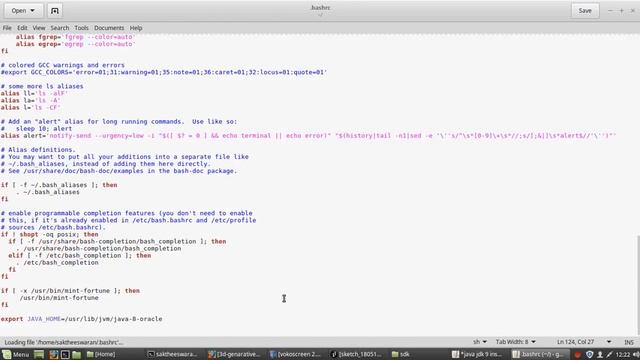Open the Help menu

coord(136,28)
